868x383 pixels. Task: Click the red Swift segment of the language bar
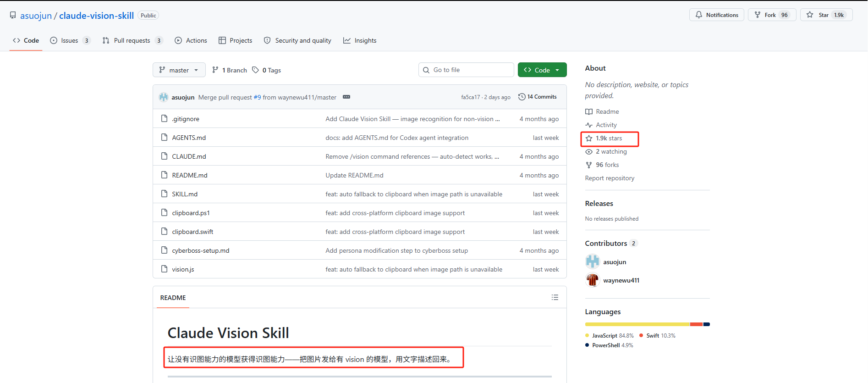point(697,324)
